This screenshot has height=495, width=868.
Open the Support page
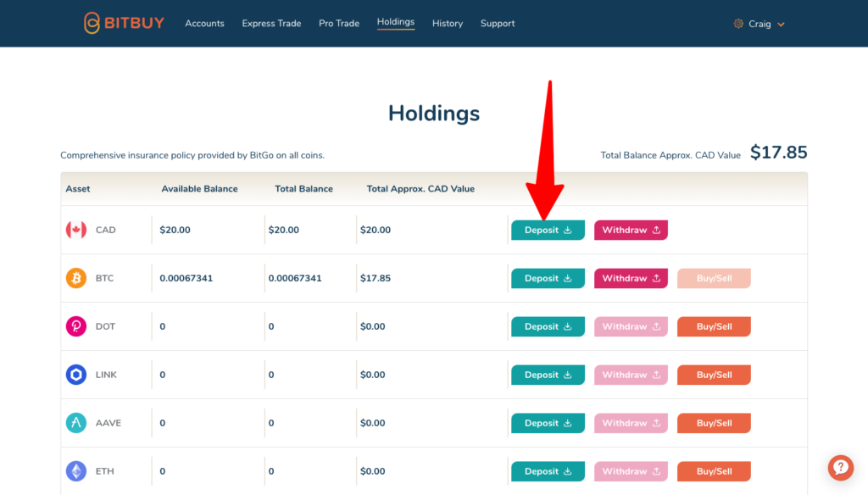[x=498, y=23]
